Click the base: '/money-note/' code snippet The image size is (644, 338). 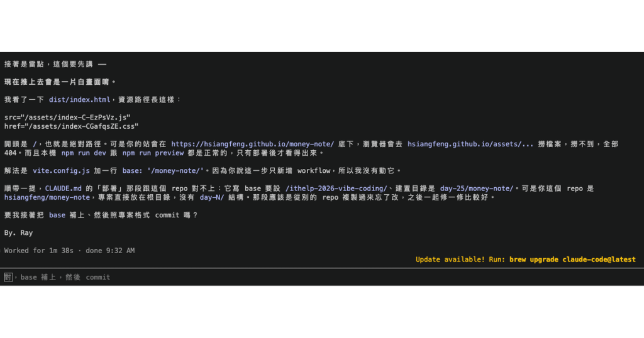(163, 171)
